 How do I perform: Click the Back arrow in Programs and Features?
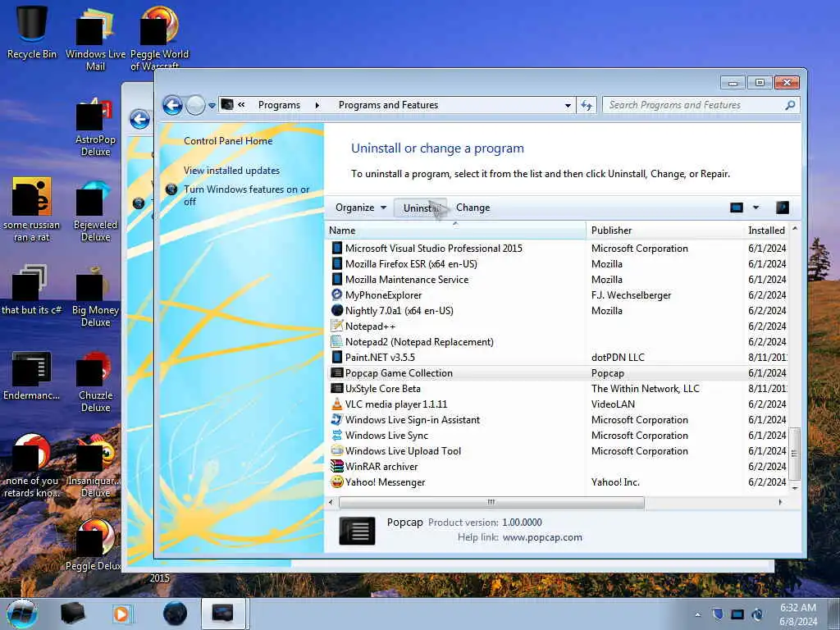pyautogui.click(x=172, y=105)
